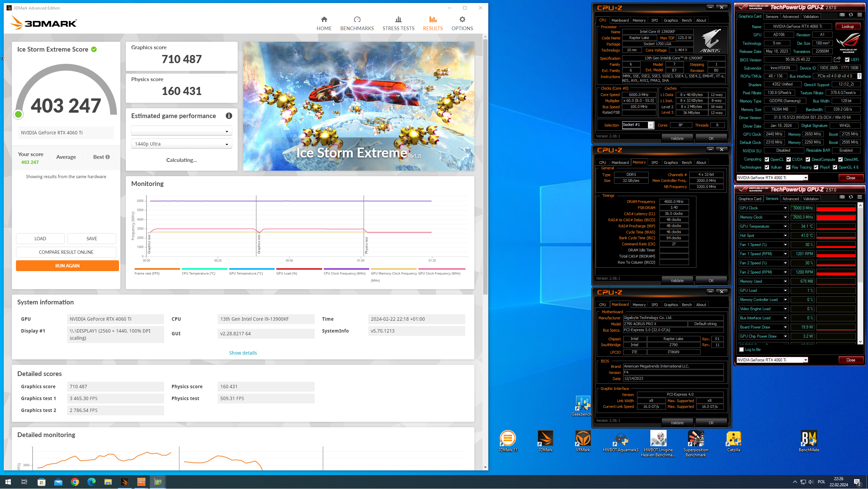This screenshot has height=489, width=868.
Task: Refresh the GPU-Z Graphics Card window
Action: pos(851,15)
